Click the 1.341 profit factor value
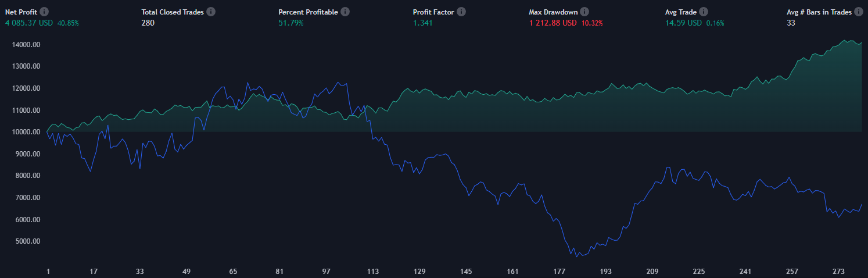Image resolution: width=868 pixels, height=278 pixels. (x=422, y=23)
